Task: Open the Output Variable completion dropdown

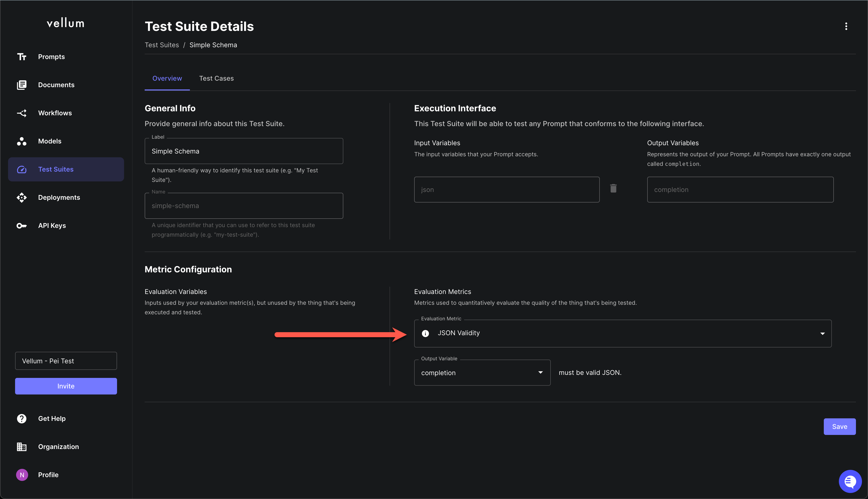Action: coord(540,373)
